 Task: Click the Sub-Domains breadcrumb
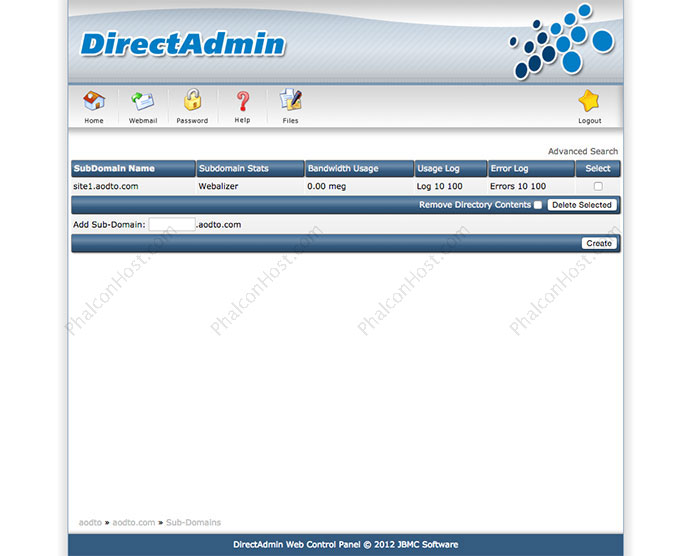tap(193, 523)
